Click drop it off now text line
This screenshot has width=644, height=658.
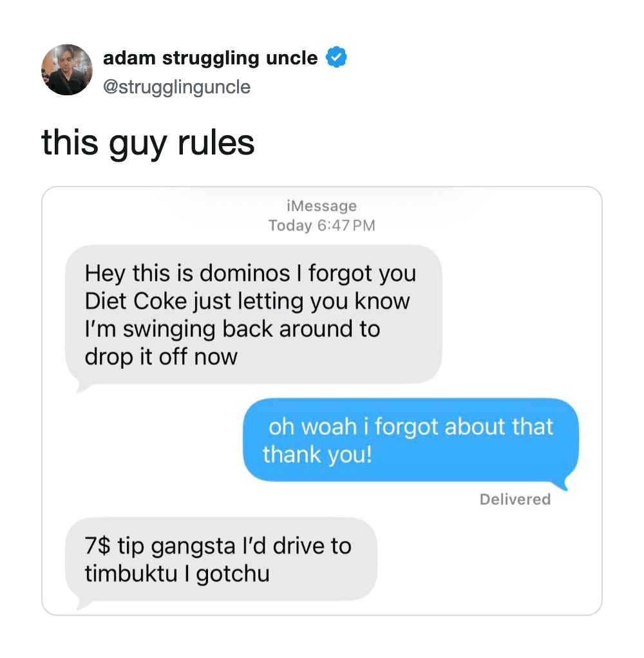click(x=161, y=357)
